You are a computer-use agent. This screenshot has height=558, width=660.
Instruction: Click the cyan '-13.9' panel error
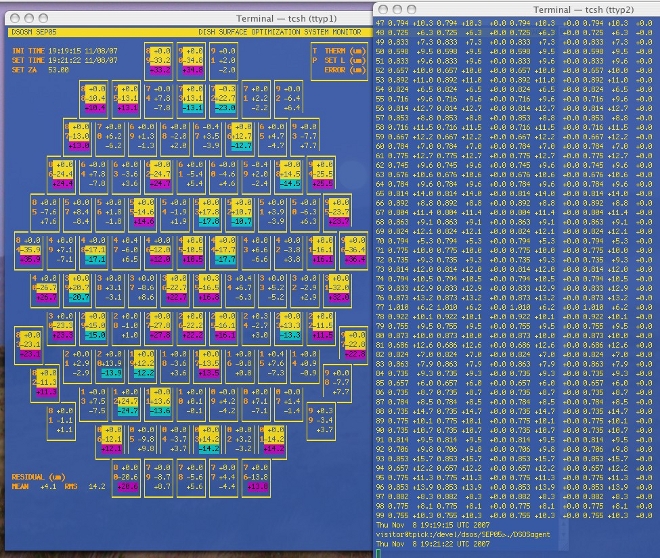pyautogui.click(x=112, y=373)
